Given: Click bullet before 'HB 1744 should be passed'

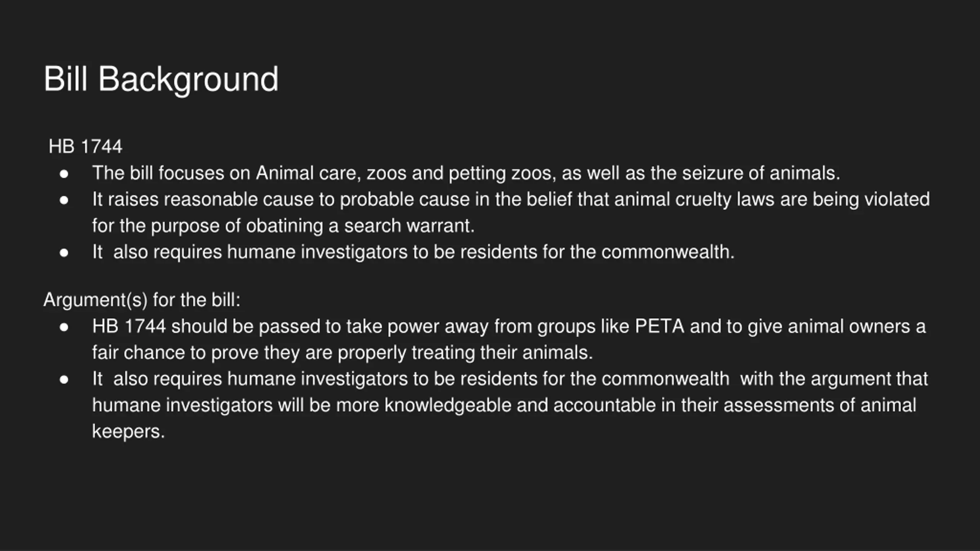Looking at the screenshot, I should click(x=64, y=327).
